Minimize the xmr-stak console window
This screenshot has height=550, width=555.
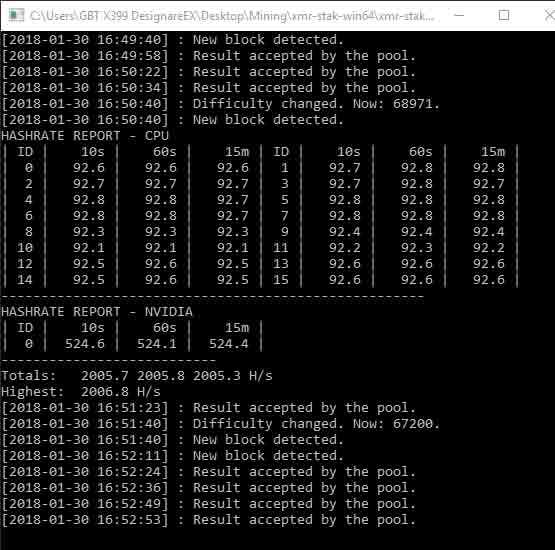(x=459, y=15)
